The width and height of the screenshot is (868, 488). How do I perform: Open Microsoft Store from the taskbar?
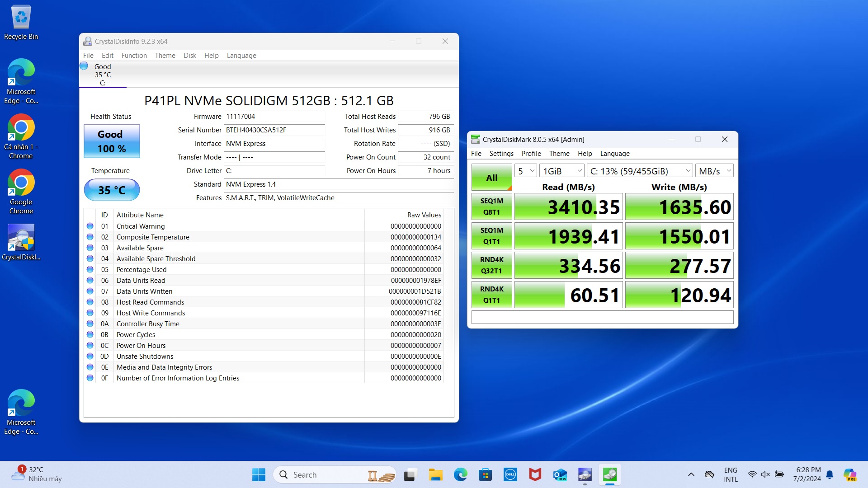pos(485,475)
